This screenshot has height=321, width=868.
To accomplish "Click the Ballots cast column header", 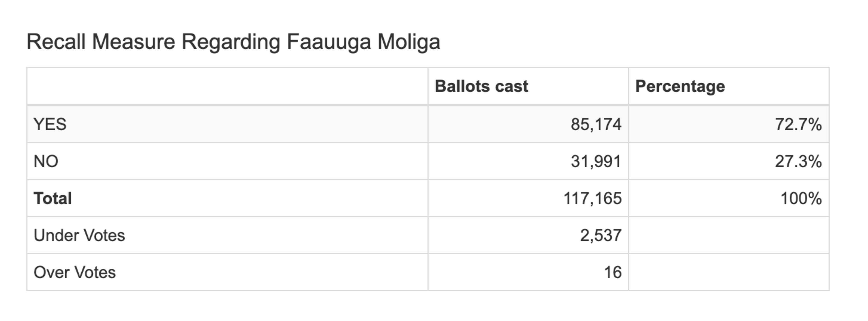I will click(481, 86).
